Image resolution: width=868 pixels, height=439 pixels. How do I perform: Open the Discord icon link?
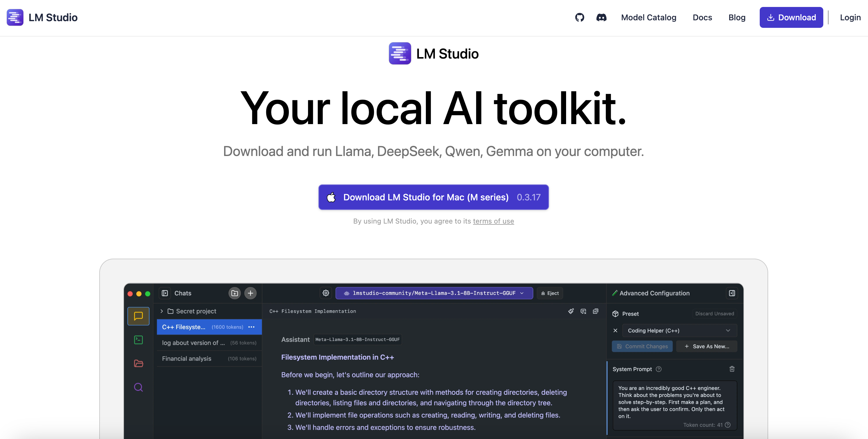601,17
